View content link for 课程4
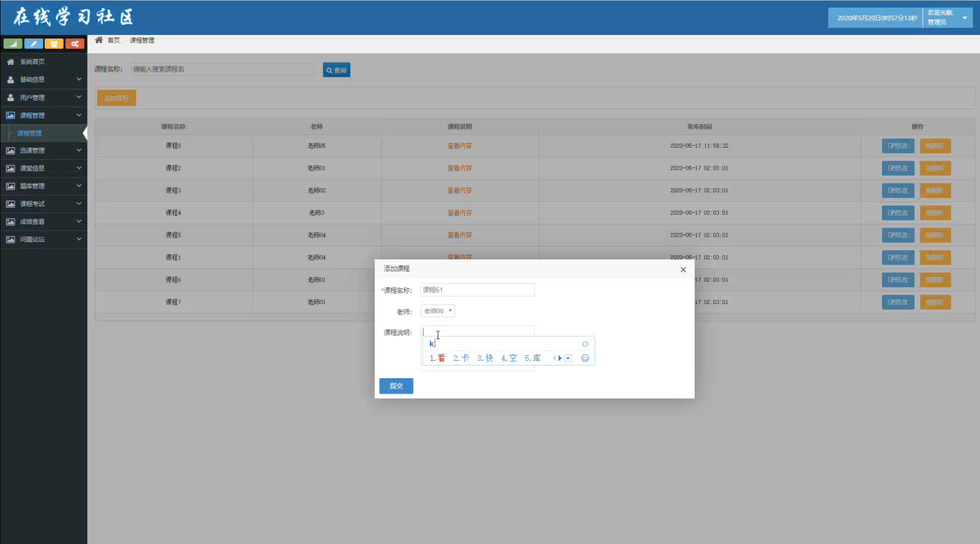This screenshot has height=544, width=980. tap(459, 213)
